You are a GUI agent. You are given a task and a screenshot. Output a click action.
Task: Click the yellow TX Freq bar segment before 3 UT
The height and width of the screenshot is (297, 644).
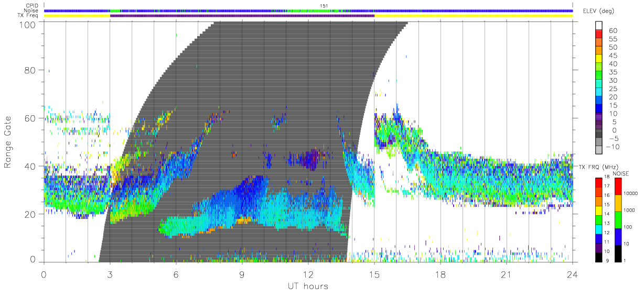click(x=77, y=16)
